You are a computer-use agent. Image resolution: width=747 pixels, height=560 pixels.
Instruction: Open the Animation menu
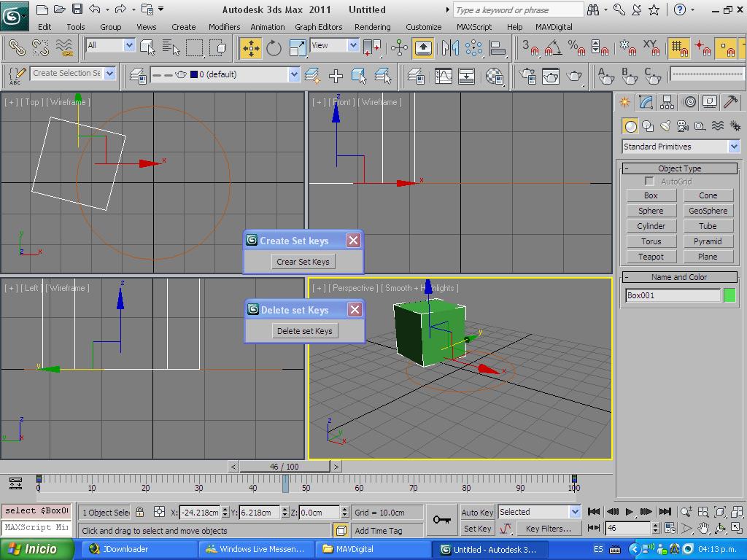pyautogui.click(x=268, y=27)
